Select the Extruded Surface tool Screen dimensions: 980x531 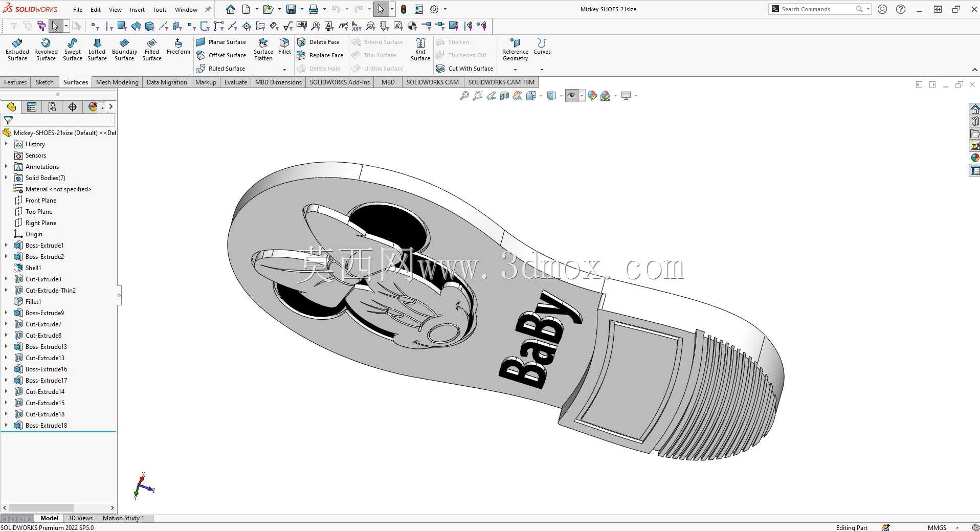click(x=17, y=50)
